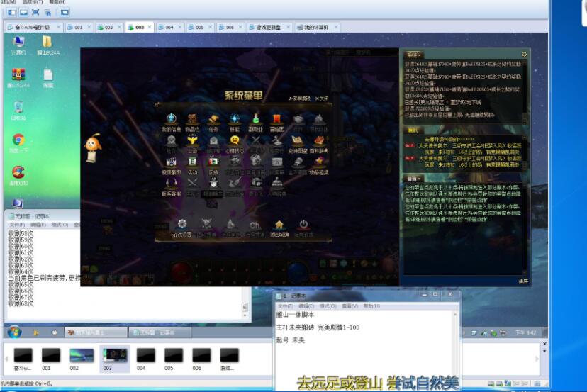Click the notepad scrollbar down arrow
Viewport: 587px width, 392px height.
[x=245, y=315]
